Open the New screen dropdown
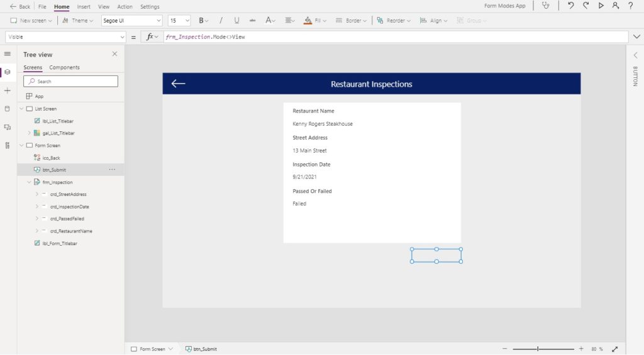The height and width of the screenshot is (355, 644). 31,21
